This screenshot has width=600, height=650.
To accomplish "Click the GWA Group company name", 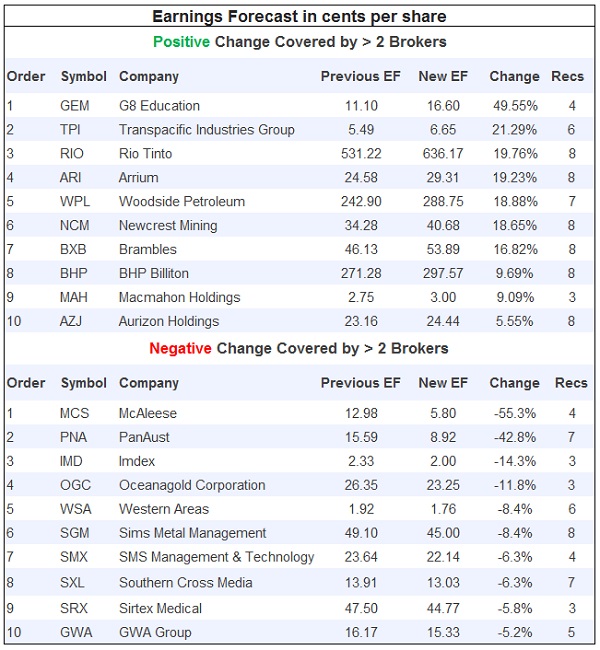I will point(155,630).
